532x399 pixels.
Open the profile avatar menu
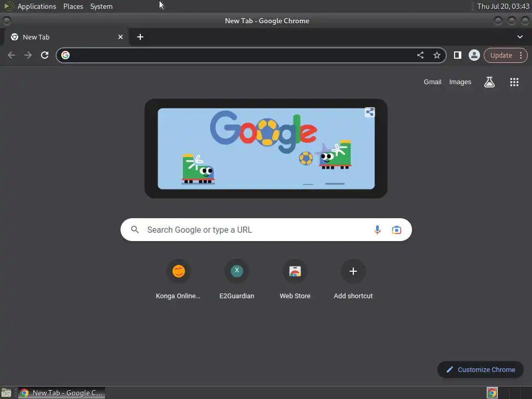474,55
